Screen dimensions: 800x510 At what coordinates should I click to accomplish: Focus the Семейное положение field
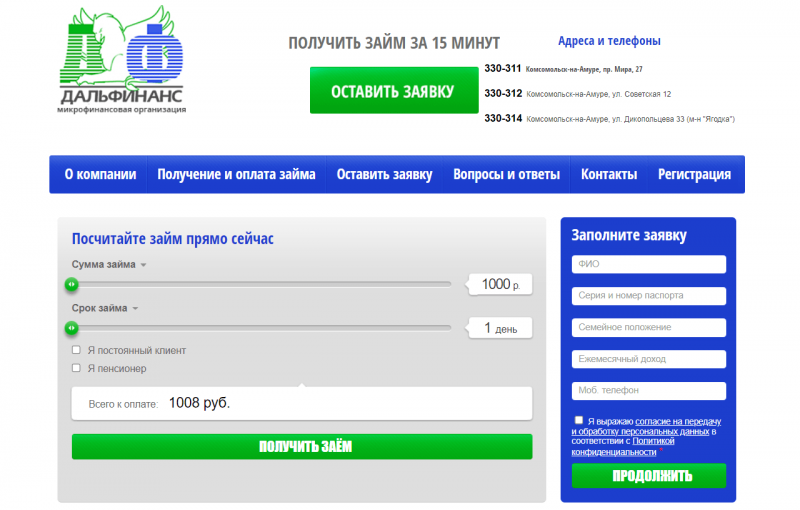point(648,327)
